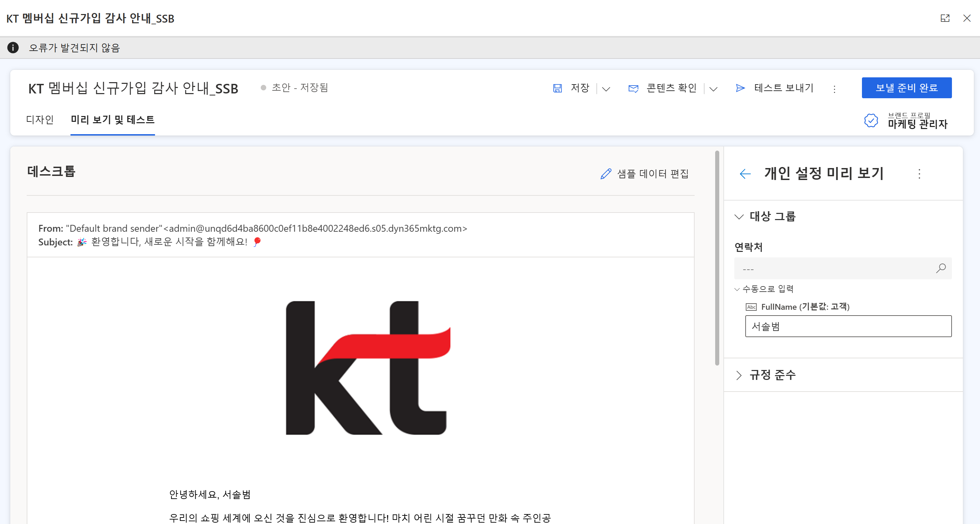Open the more options menu beside test send

coord(834,89)
